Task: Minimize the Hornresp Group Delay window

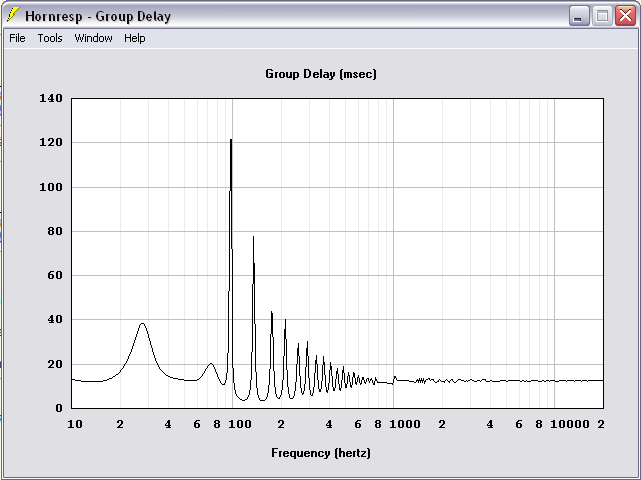Action: click(579, 16)
